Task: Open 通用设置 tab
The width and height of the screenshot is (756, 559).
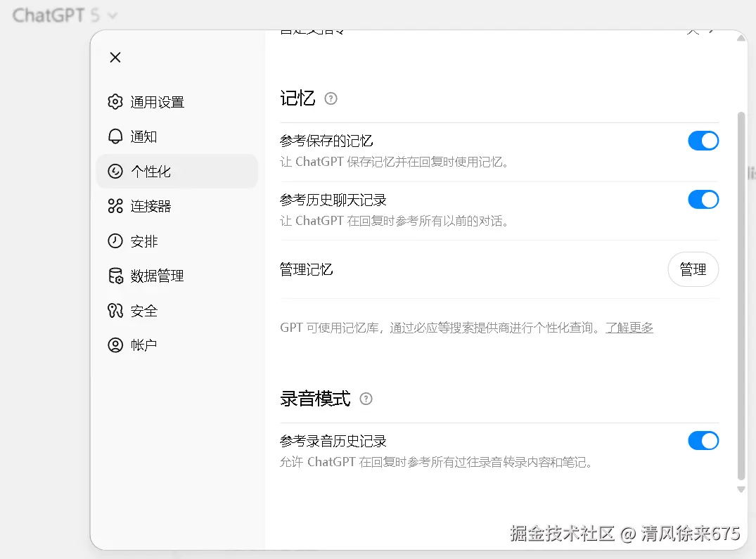Action: 177,102
